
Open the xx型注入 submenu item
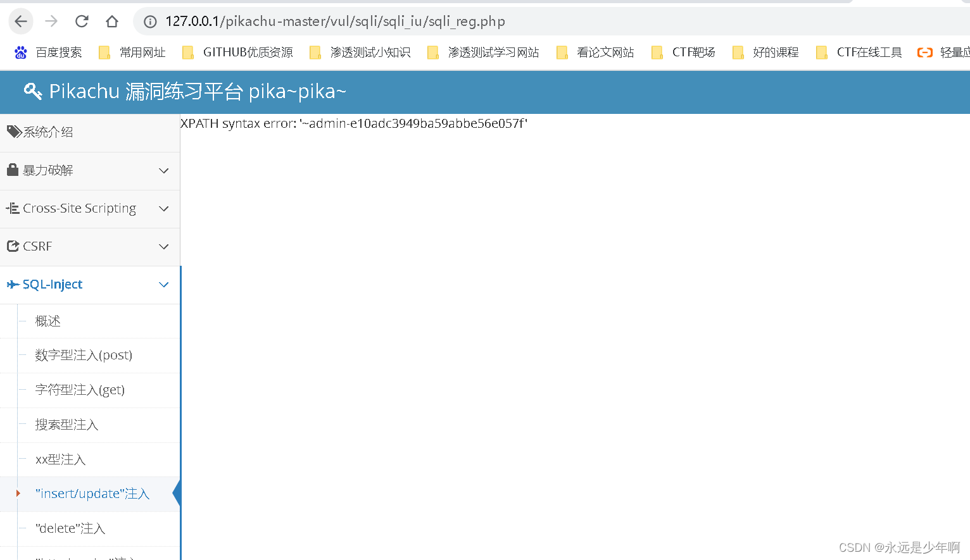tap(90, 459)
